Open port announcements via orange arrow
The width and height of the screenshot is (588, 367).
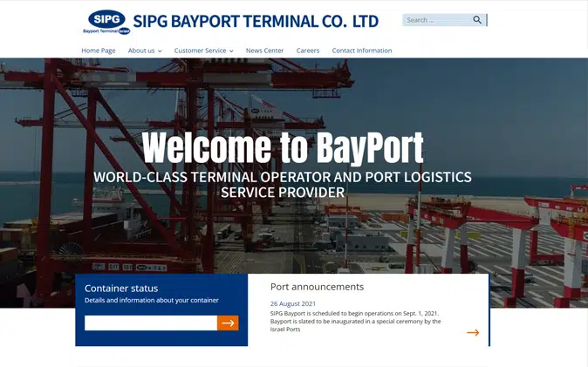click(473, 332)
